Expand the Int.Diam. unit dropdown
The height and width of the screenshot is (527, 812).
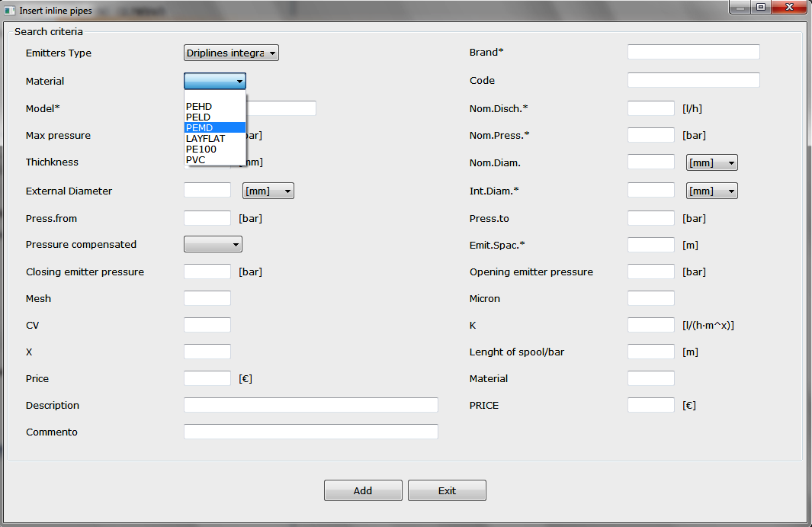711,191
